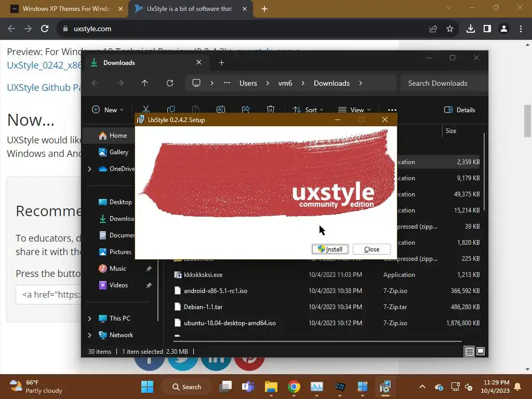This screenshot has width=532, height=399.
Task: Click the browser page vertical scrollbar
Action: (527, 122)
